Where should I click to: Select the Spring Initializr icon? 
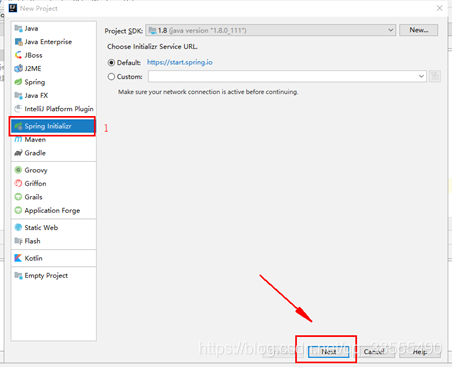pos(18,126)
